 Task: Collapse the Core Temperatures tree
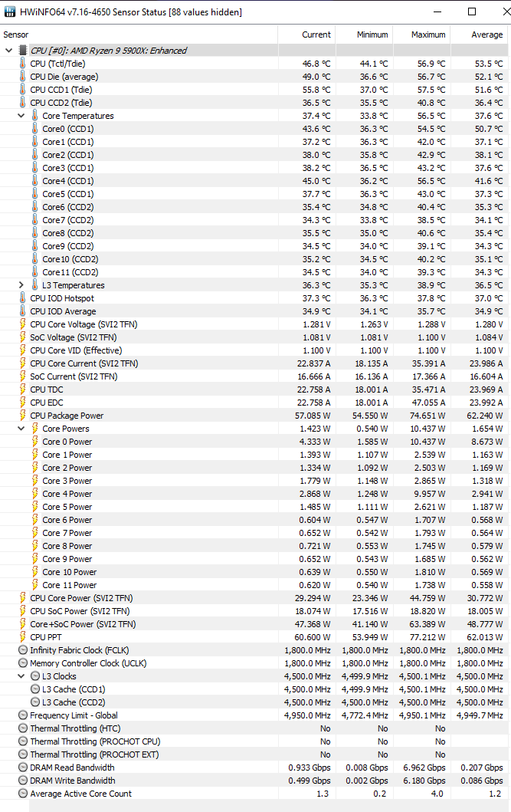tap(21, 116)
